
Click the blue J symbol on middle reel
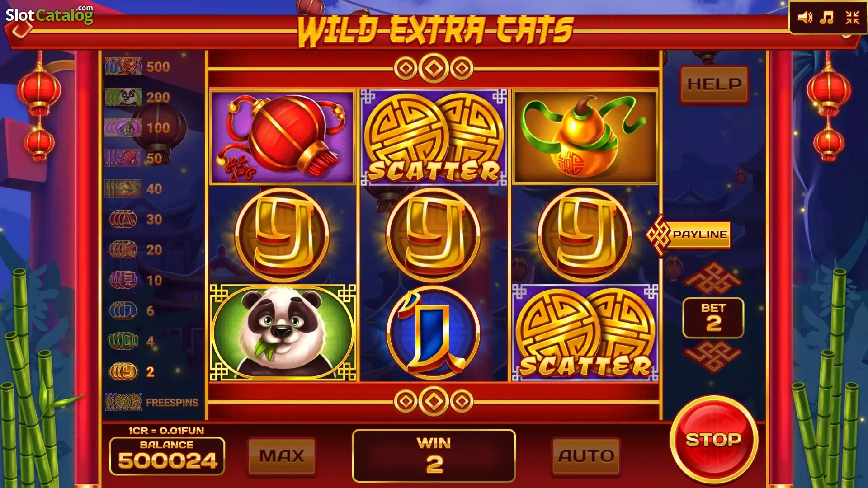pyautogui.click(x=434, y=333)
